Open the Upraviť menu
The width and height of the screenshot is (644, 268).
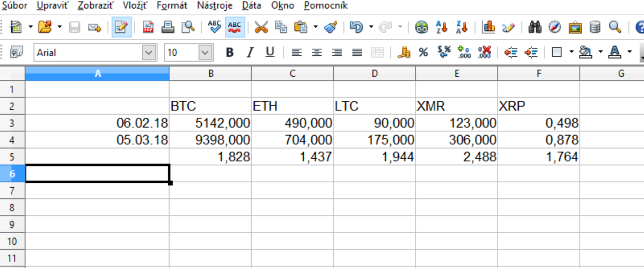click(x=52, y=6)
